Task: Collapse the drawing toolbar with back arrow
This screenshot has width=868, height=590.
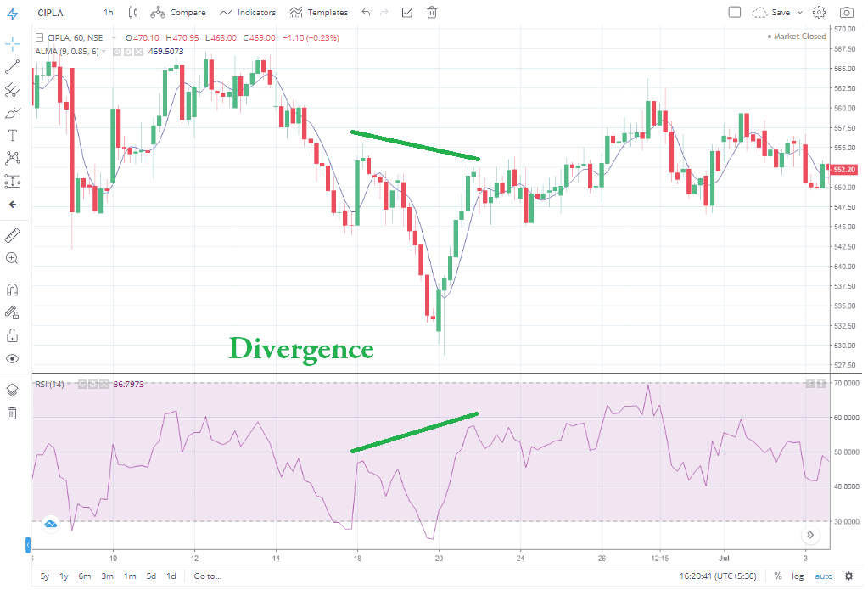Action: tap(12, 205)
